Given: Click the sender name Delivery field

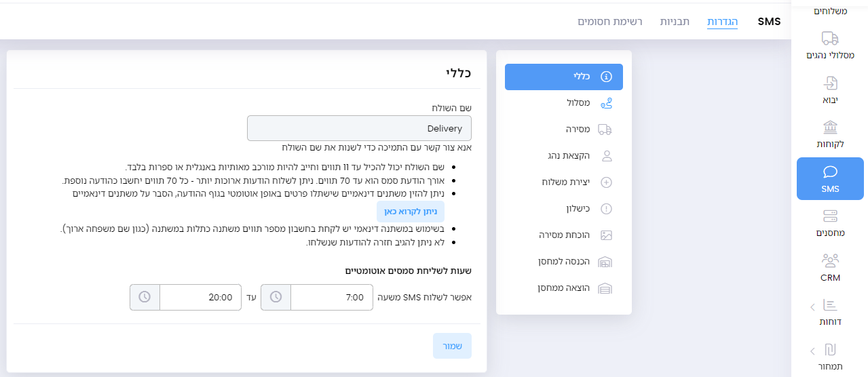Looking at the screenshot, I should (359, 128).
